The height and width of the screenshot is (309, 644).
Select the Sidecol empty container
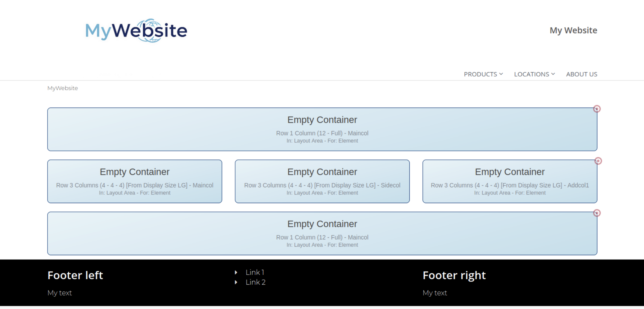click(x=322, y=181)
